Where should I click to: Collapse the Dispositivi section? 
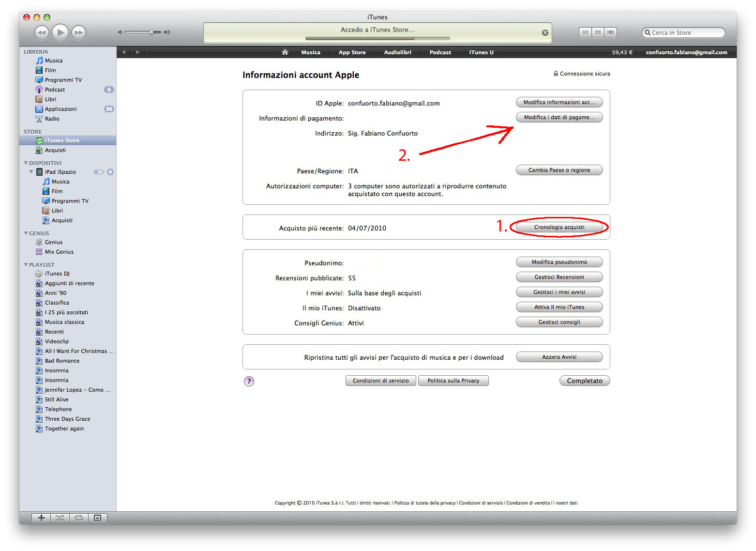tap(26, 163)
